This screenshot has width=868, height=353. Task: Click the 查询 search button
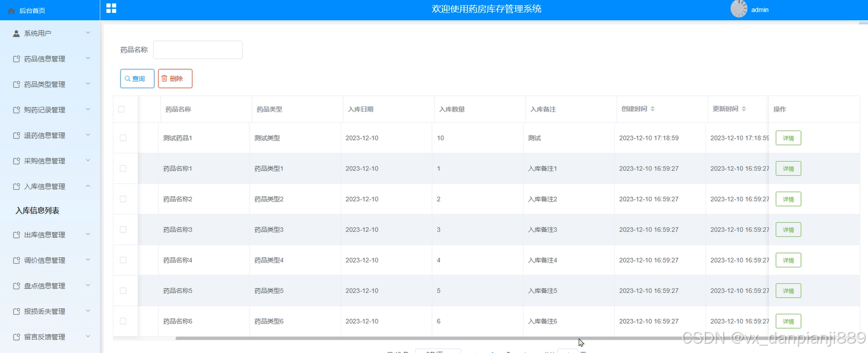(137, 79)
